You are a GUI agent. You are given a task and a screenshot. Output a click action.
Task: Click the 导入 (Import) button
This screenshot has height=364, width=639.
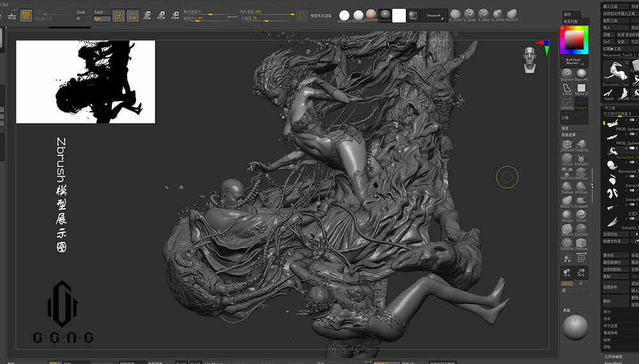click(615, 28)
